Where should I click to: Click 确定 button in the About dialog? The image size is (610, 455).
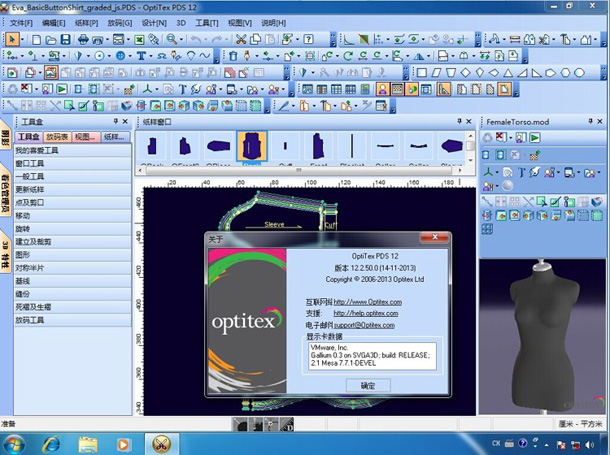(368, 385)
